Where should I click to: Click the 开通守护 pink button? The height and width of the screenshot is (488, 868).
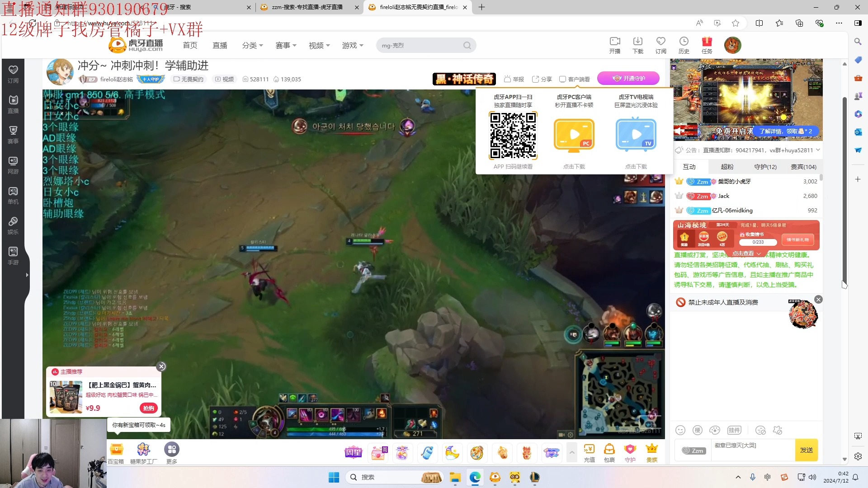coord(628,78)
